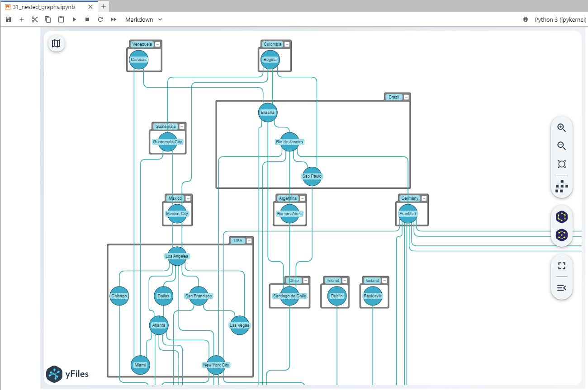588x390 pixels.
Task: Toggle the sidebar panel icon
Action: [x=562, y=288]
